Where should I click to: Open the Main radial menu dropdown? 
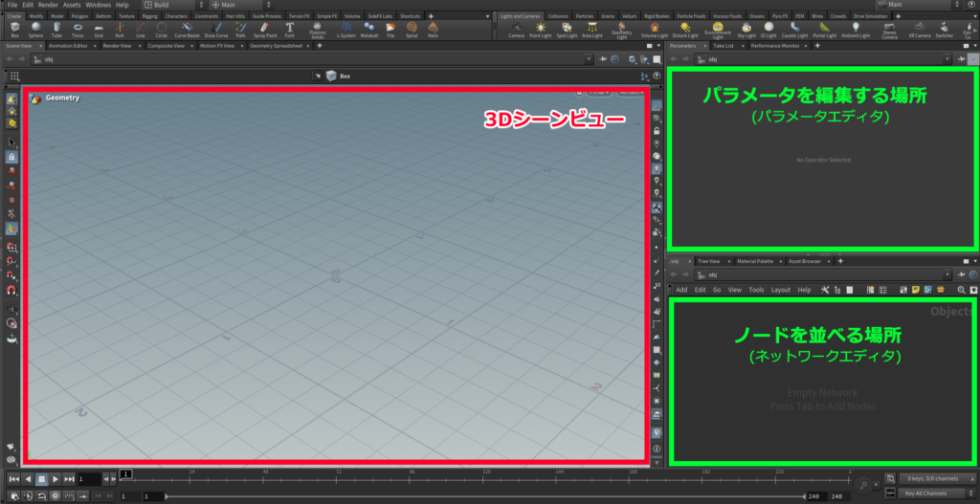[x=233, y=5]
